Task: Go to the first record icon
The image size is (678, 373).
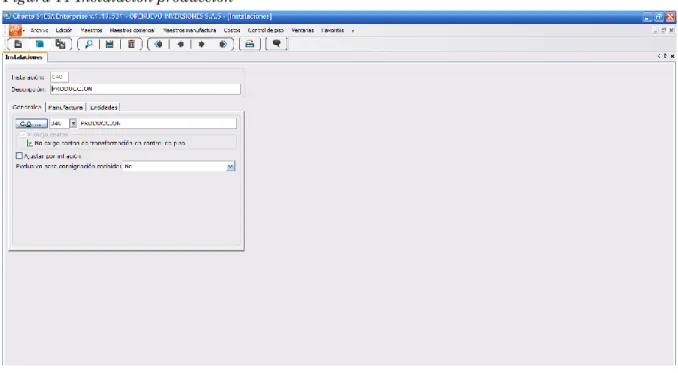Action: (159, 44)
